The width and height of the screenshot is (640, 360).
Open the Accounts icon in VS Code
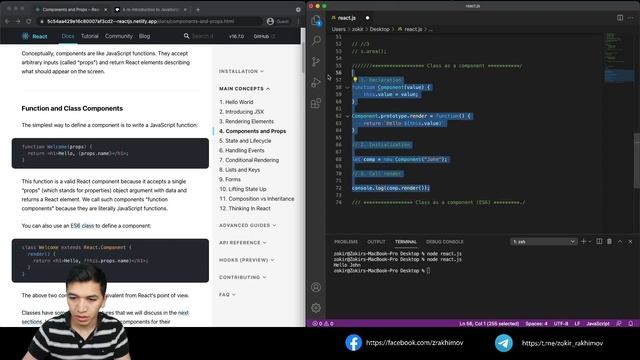pyautogui.click(x=316, y=287)
